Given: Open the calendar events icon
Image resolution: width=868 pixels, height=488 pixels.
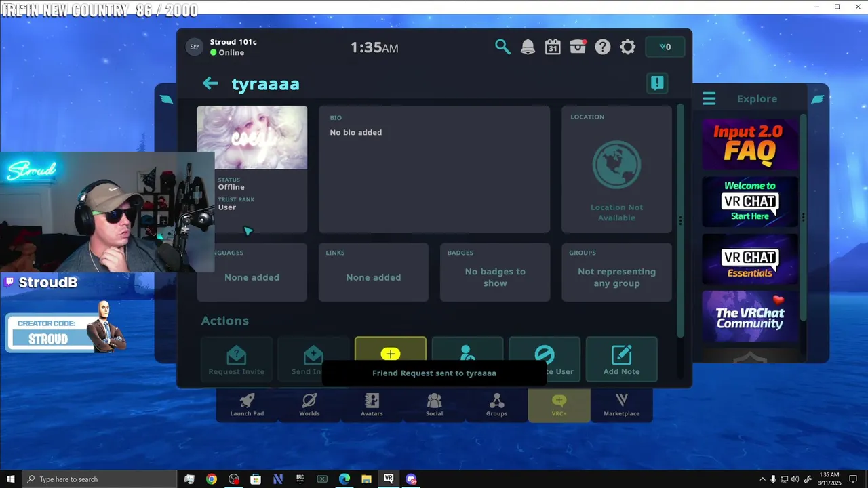Looking at the screenshot, I should pyautogui.click(x=553, y=47).
